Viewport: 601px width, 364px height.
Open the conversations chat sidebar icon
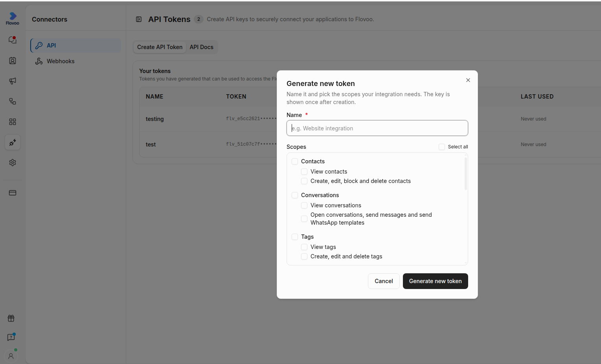13,40
